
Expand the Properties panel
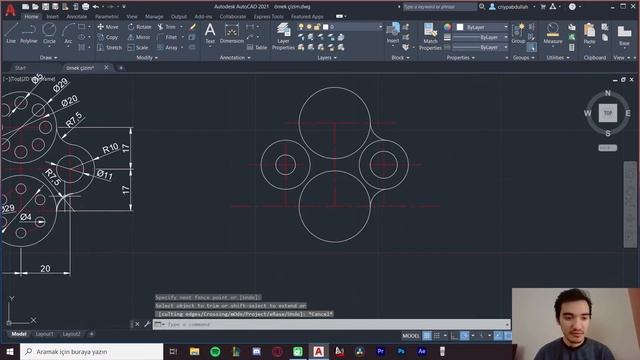click(461, 58)
